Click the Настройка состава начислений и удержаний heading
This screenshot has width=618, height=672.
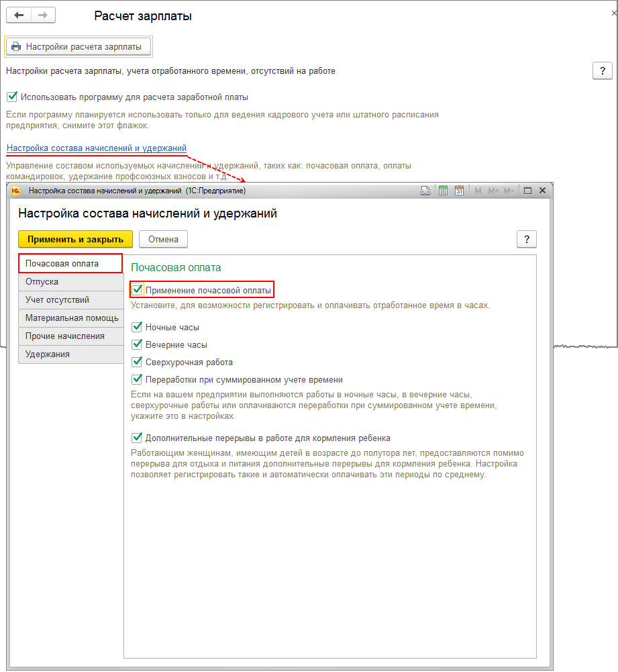[148, 213]
